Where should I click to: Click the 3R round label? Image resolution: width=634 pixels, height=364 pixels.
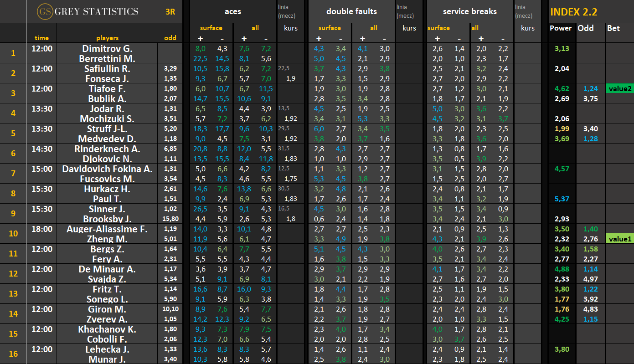click(x=170, y=12)
